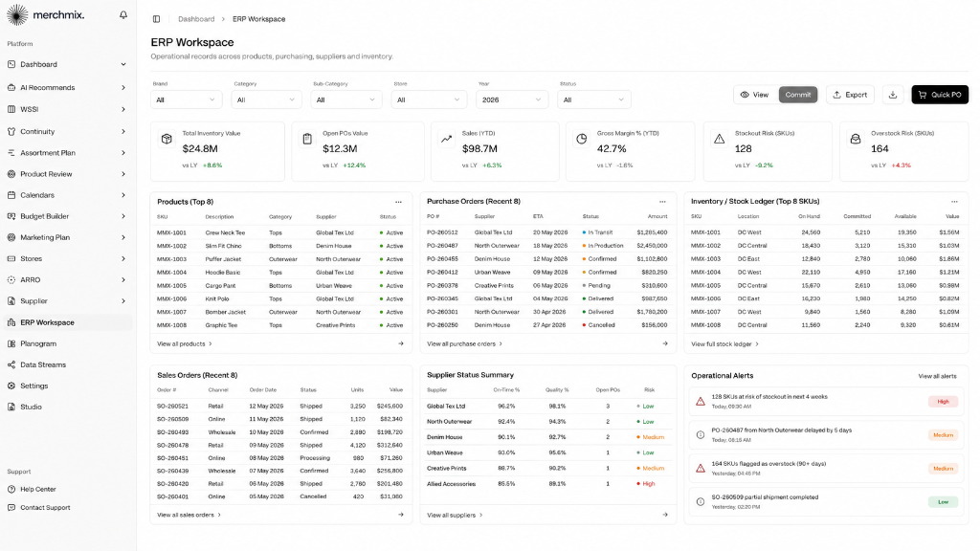980x551 pixels.
Task: Click the download arrow icon button
Action: (893, 95)
